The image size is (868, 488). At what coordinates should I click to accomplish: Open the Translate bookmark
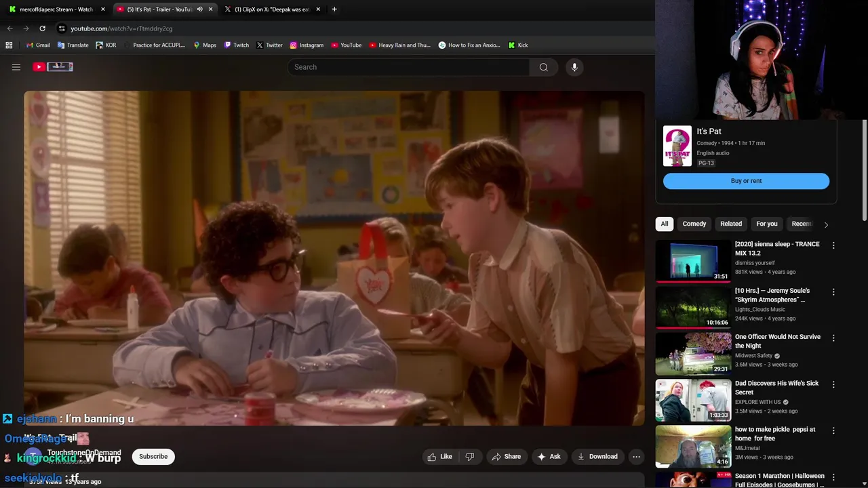pos(73,45)
